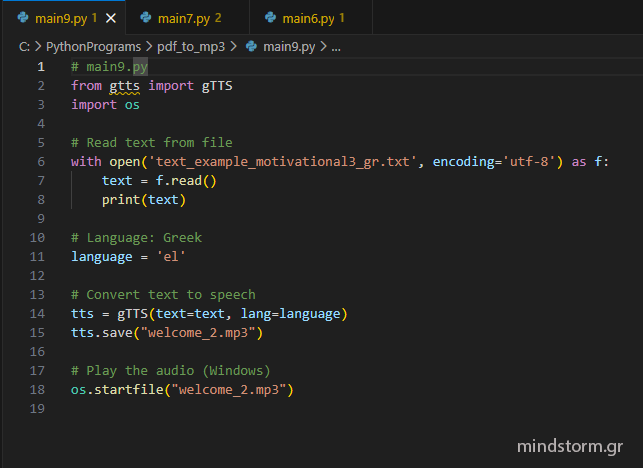
Task: Expand the breadcrumb ellipsis symbol list
Action: coord(336,46)
